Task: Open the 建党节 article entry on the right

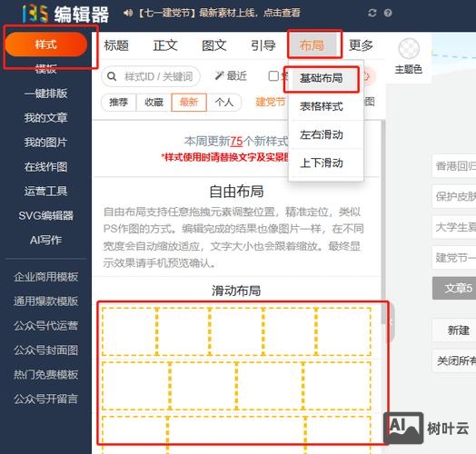Action: coord(454,258)
